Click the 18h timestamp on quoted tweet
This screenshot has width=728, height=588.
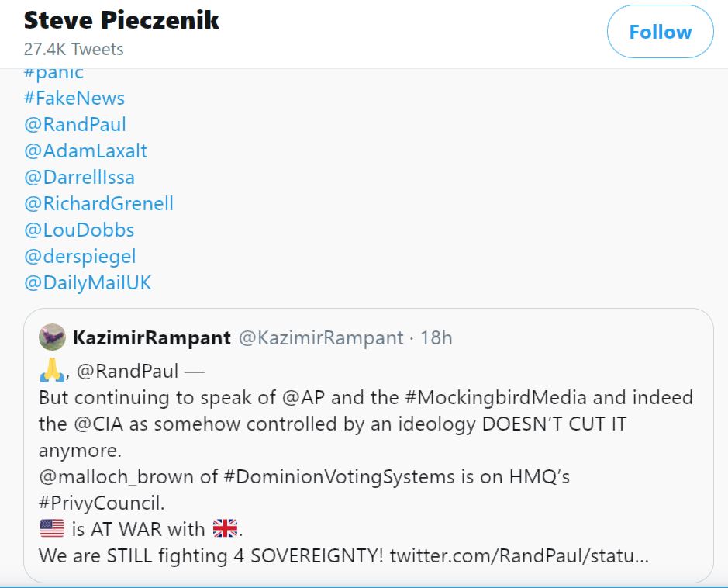click(436, 337)
